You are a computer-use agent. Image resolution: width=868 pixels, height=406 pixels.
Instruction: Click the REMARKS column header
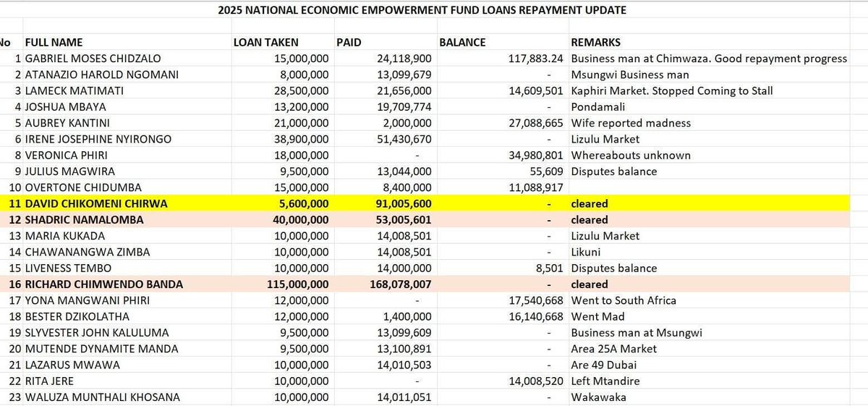tap(595, 43)
